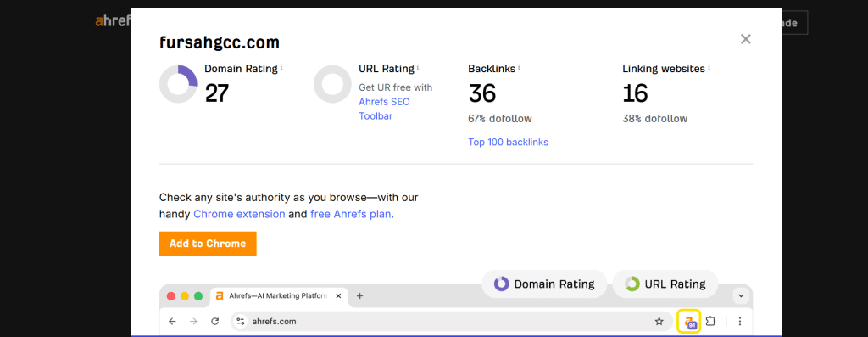Select the Ahrefs—AI Marketing Platform tab
The width and height of the screenshot is (868, 337).
pyautogui.click(x=279, y=296)
